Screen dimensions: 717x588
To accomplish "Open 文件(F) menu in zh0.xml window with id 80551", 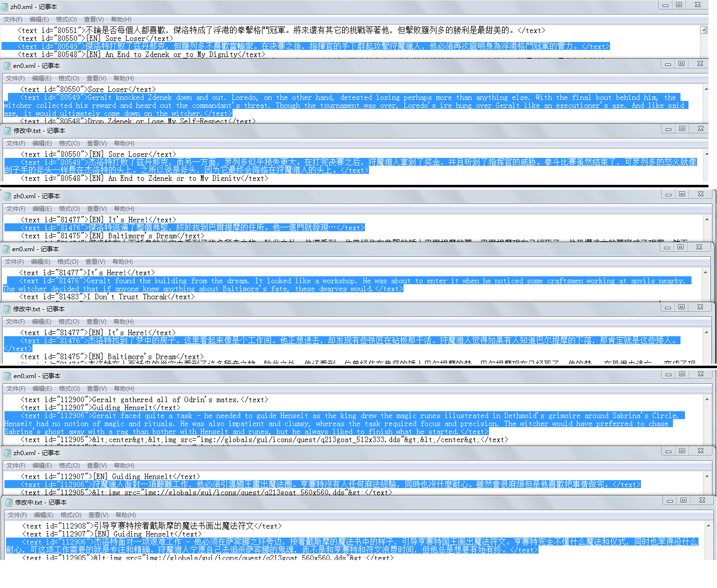I will [13, 19].
